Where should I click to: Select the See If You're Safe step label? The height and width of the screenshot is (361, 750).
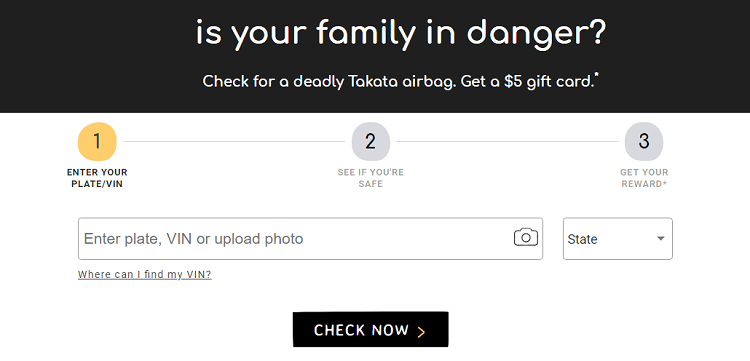click(371, 178)
